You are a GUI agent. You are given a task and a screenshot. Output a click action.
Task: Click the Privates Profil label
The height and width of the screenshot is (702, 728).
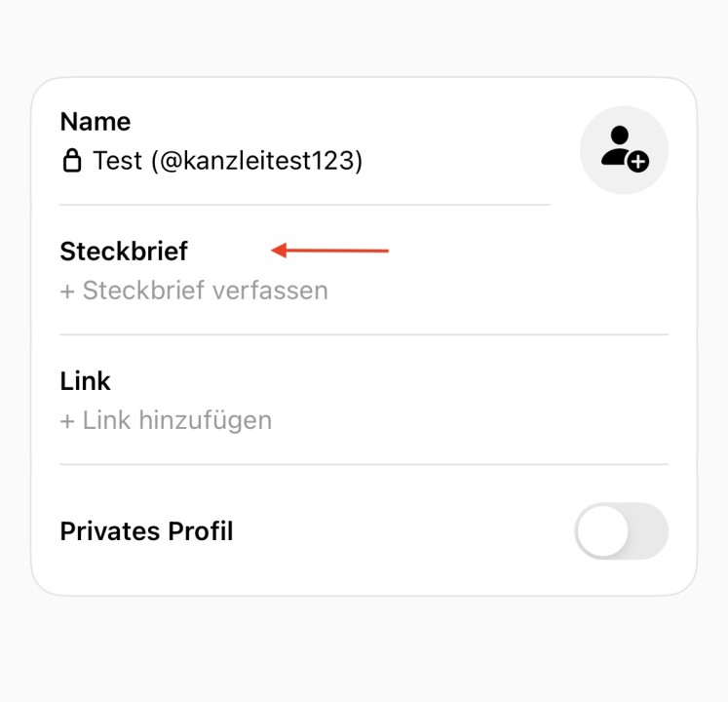pyautogui.click(x=146, y=531)
